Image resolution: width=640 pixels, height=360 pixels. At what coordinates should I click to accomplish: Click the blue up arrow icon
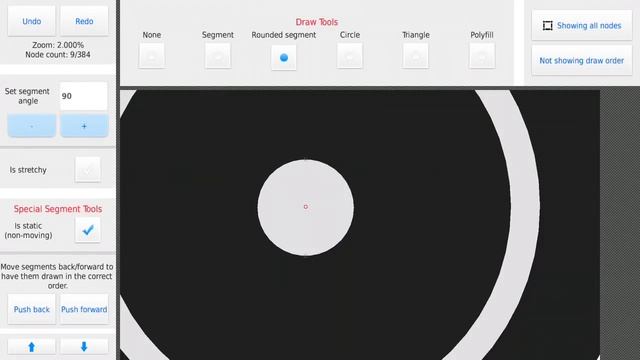tap(31, 347)
